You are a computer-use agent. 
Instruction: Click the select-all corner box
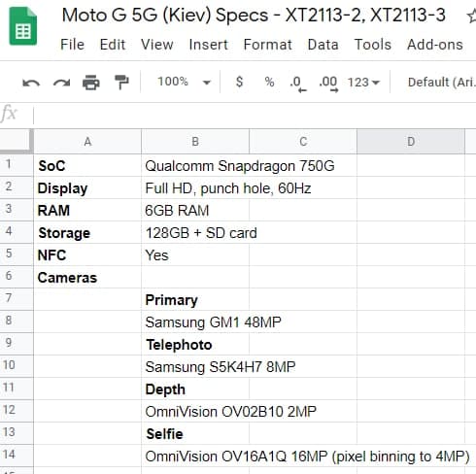point(17,141)
